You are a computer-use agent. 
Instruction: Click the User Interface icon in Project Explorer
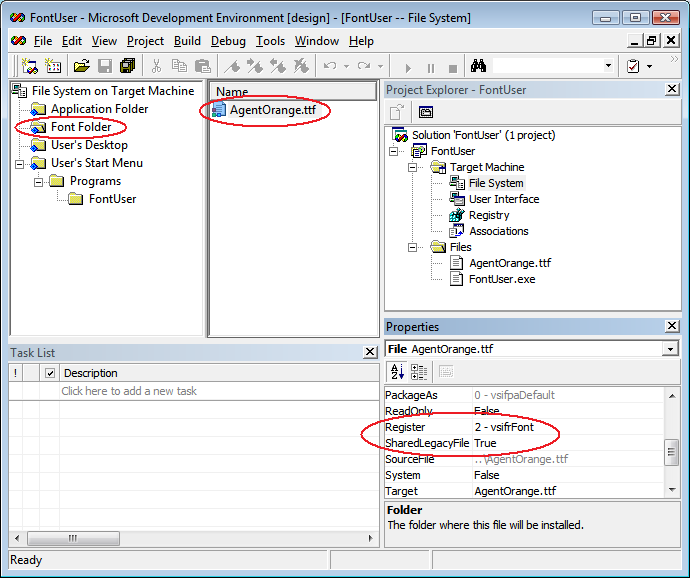point(457,199)
